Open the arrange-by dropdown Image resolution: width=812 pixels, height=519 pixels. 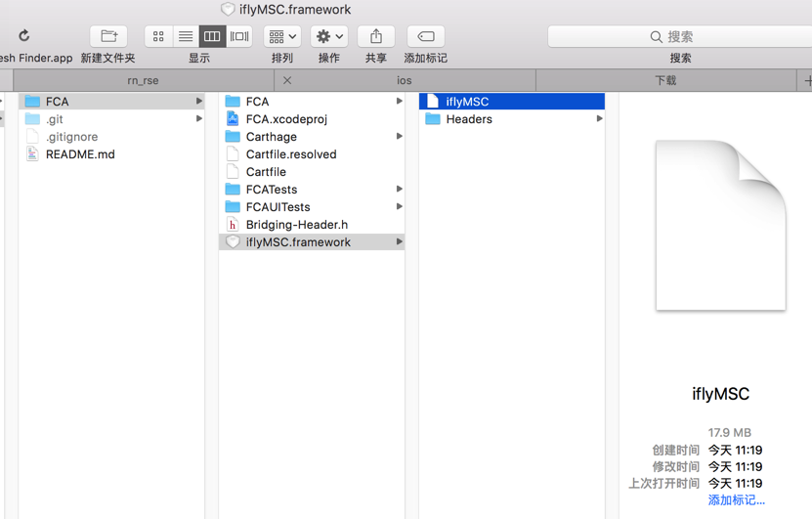[282, 36]
